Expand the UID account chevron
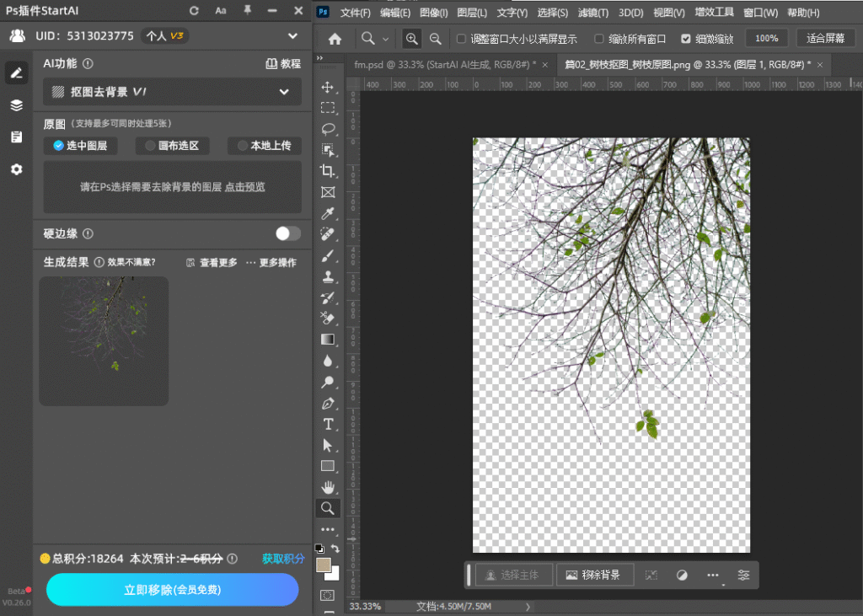Image resolution: width=863 pixels, height=616 pixels. pos(292,36)
